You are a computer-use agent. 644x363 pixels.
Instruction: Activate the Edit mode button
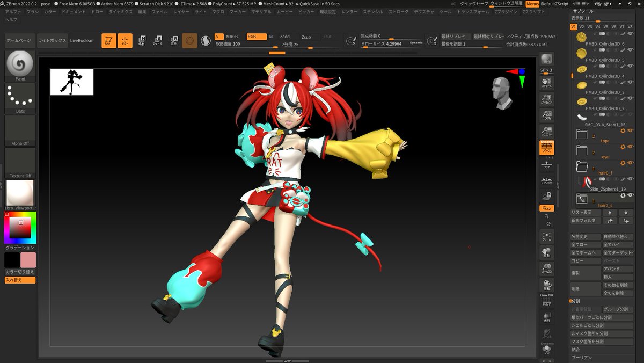coord(109,41)
